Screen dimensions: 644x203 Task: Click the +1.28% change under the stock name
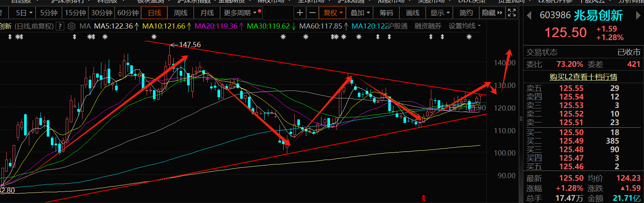click(x=610, y=37)
